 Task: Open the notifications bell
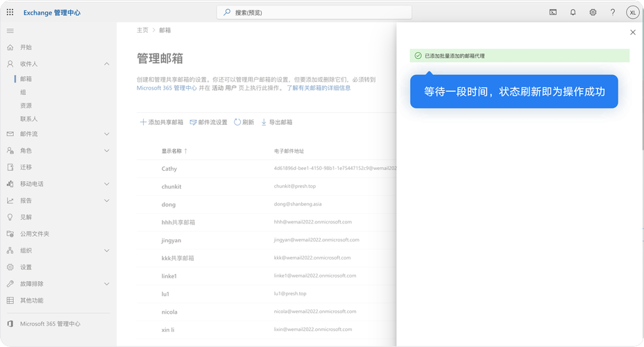[x=573, y=12]
